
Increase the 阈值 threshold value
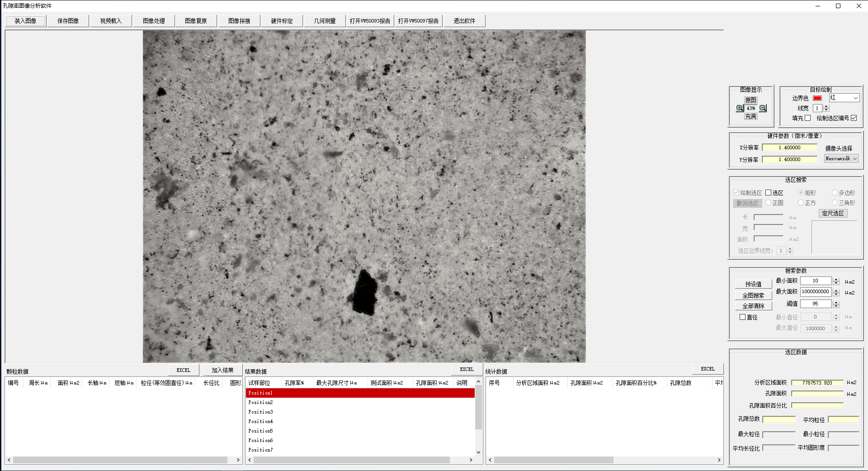tap(836, 302)
